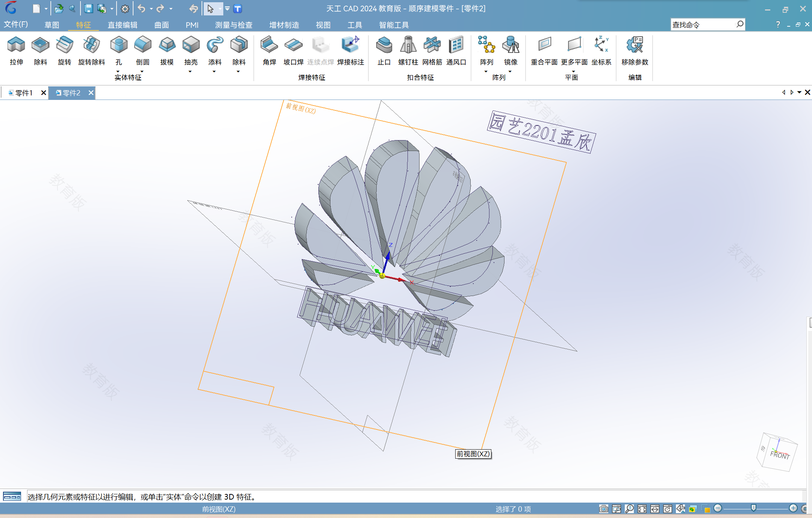Click the open file folder icon
This screenshot has height=518, width=812.
(59, 9)
